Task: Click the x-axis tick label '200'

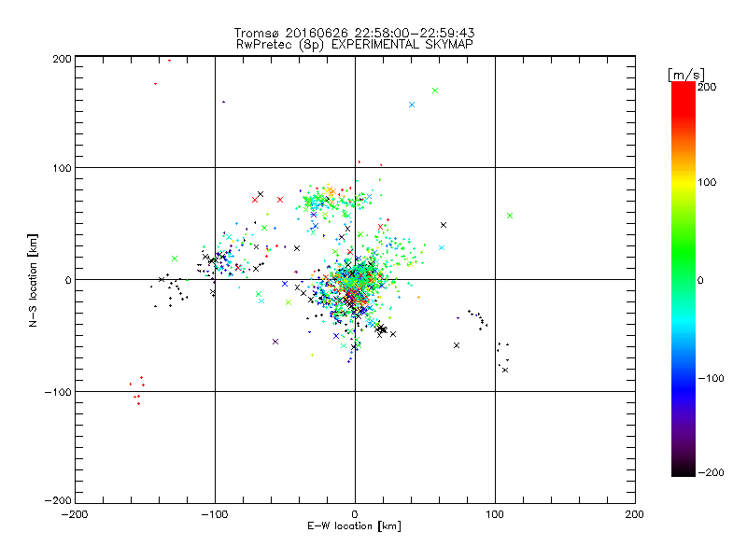Action: 635,514
